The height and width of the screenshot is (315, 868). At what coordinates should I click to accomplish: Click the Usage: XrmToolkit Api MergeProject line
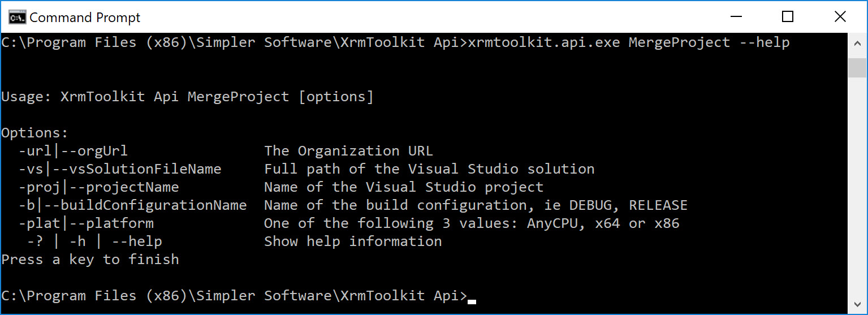(187, 97)
